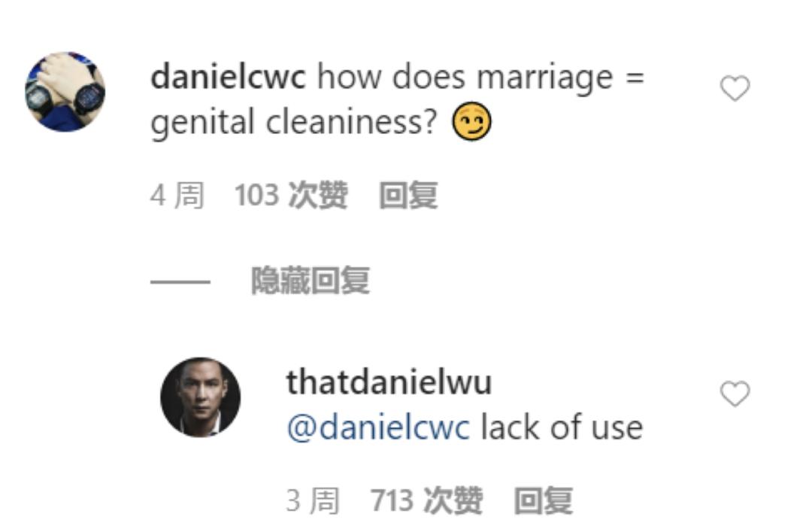The height and width of the screenshot is (526, 812).
Task: View the 713 次赞 likes list
Action: click(x=427, y=500)
